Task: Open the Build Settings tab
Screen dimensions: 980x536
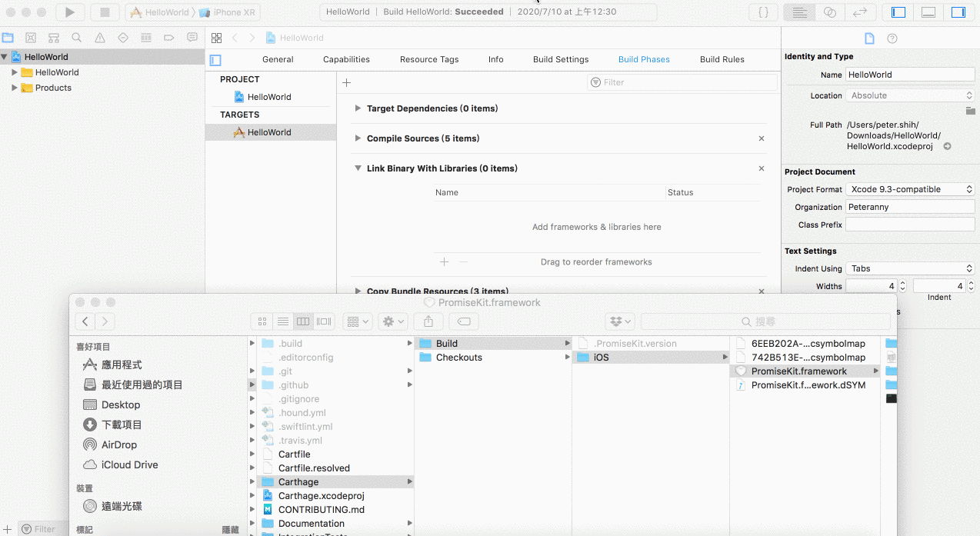Action: click(x=561, y=59)
